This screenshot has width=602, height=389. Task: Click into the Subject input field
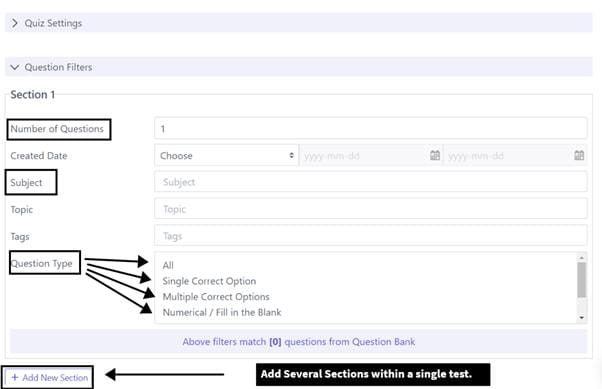click(x=370, y=182)
